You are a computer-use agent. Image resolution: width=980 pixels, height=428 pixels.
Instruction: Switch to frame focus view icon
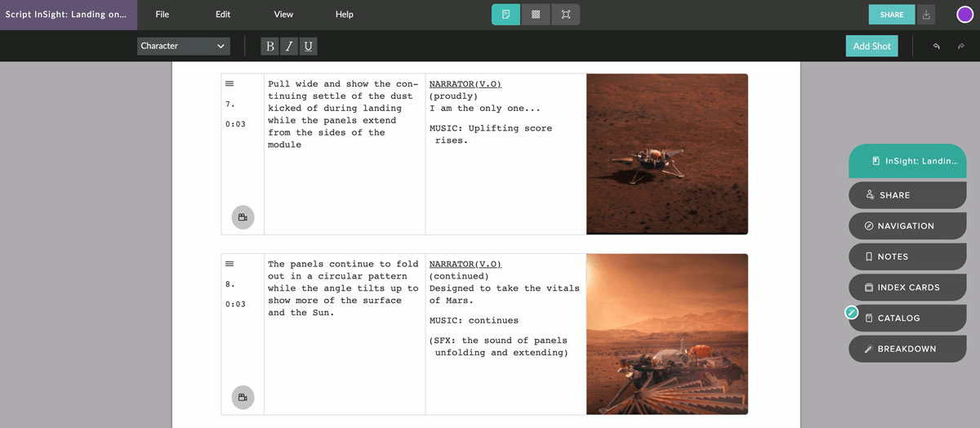[x=565, y=15]
